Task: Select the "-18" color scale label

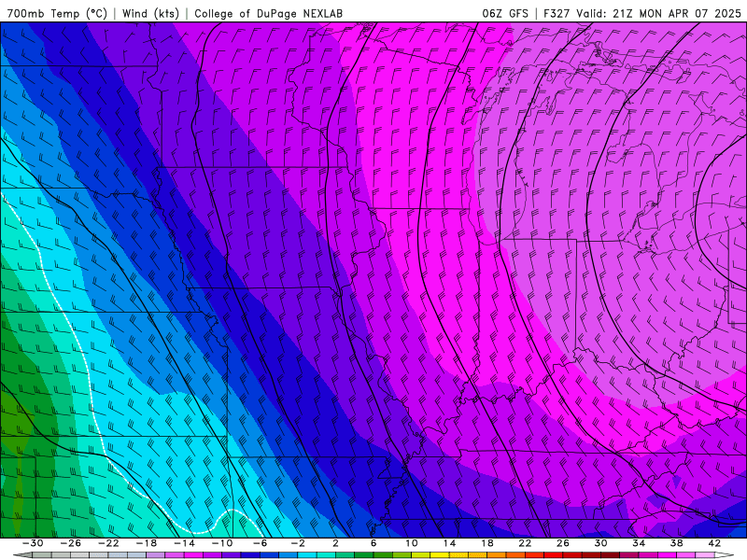Action: coord(147,543)
